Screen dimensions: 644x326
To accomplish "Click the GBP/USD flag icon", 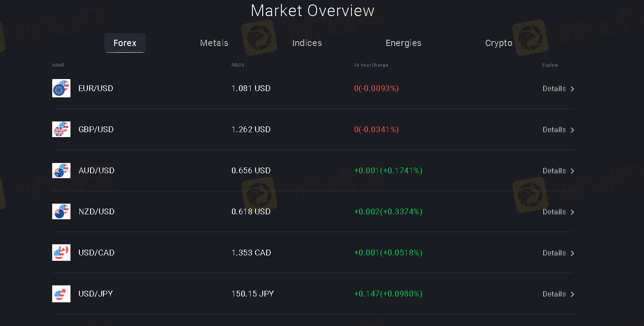I will 61,130.
